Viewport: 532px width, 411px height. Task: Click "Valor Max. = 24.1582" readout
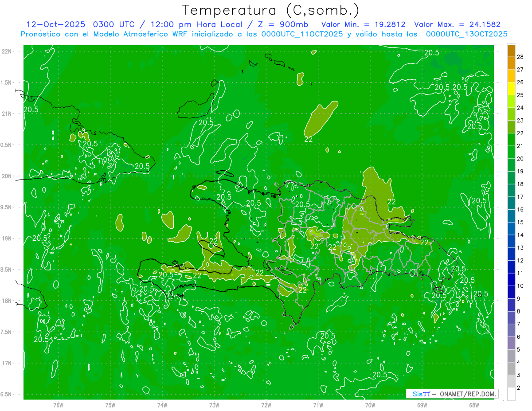tap(458, 24)
